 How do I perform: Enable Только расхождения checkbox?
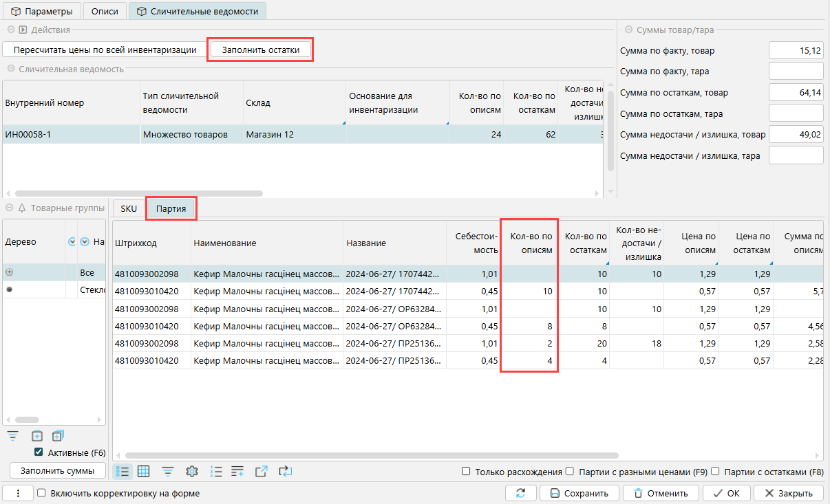(x=466, y=472)
